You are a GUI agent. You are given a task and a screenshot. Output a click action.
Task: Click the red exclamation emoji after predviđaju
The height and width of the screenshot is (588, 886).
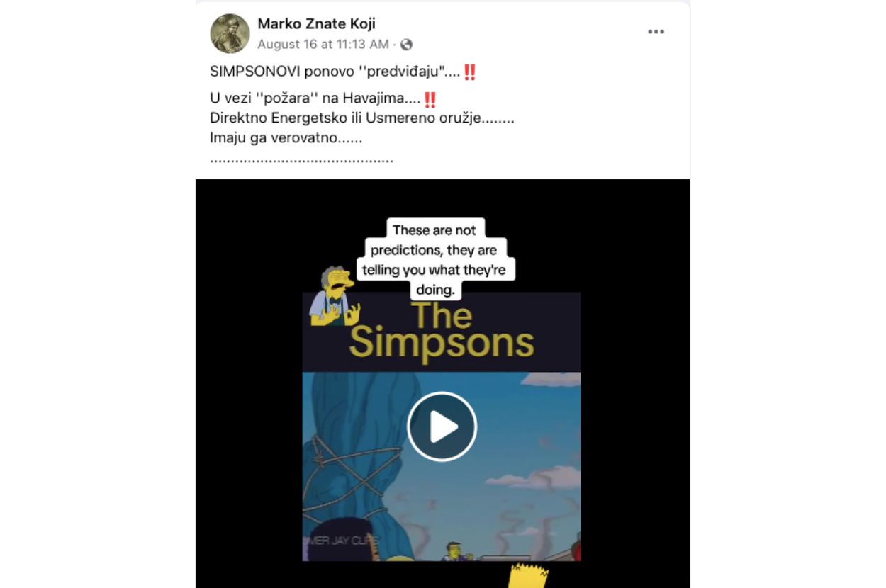pos(469,72)
